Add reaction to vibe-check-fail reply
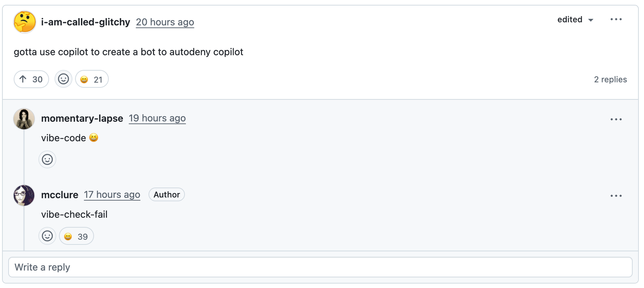The image size is (644, 288). coord(47,236)
